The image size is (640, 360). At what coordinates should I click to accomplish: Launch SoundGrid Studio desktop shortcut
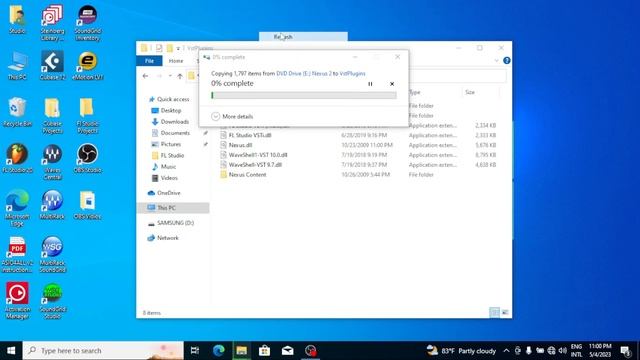pos(52,301)
